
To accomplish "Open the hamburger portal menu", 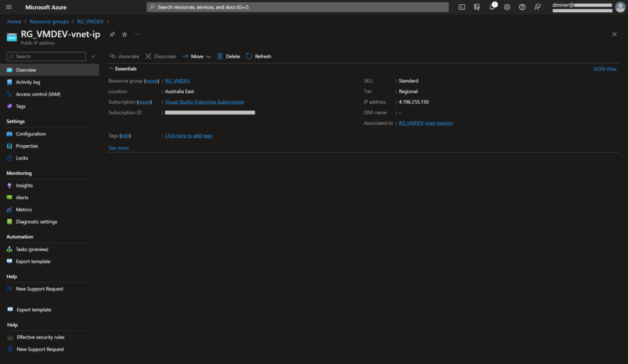I will (9, 7).
